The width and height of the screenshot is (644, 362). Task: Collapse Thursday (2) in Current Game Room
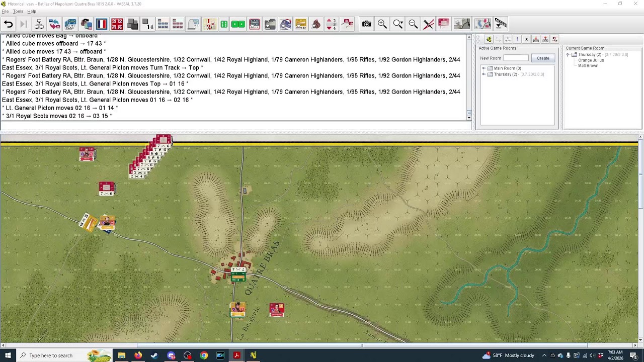tap(568, 54)
